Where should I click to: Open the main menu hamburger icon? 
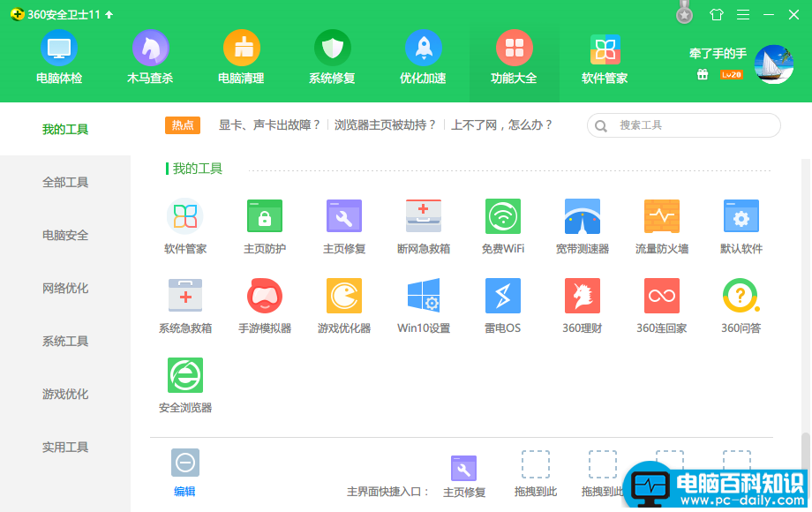click(x=743, y=14)
